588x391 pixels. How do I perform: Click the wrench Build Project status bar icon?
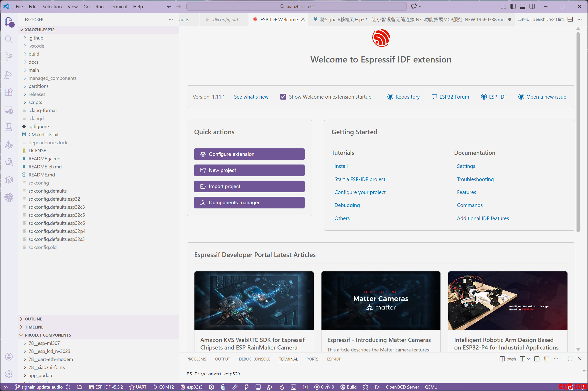point(235,387)
